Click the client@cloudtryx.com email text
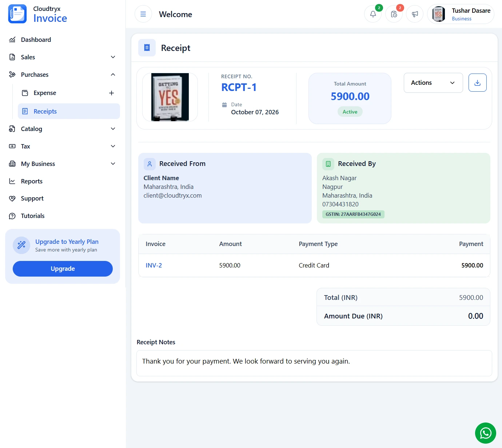The image size is (502, 448). pos(173,195)
